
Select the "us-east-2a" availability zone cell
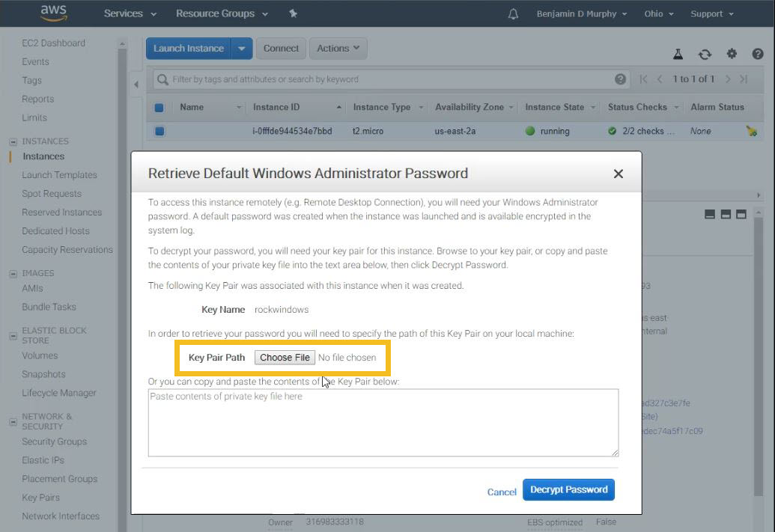455,131
